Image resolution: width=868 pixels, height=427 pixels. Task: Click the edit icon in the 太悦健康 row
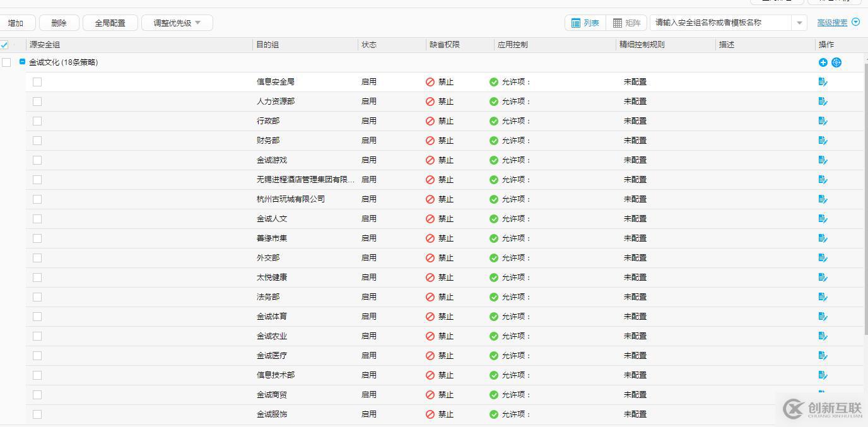pos(823,277)
